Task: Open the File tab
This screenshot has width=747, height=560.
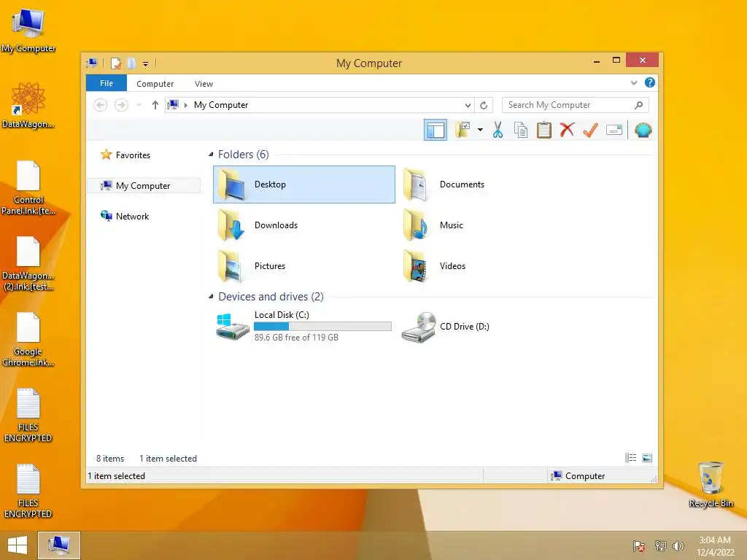Action: [107, 83]
